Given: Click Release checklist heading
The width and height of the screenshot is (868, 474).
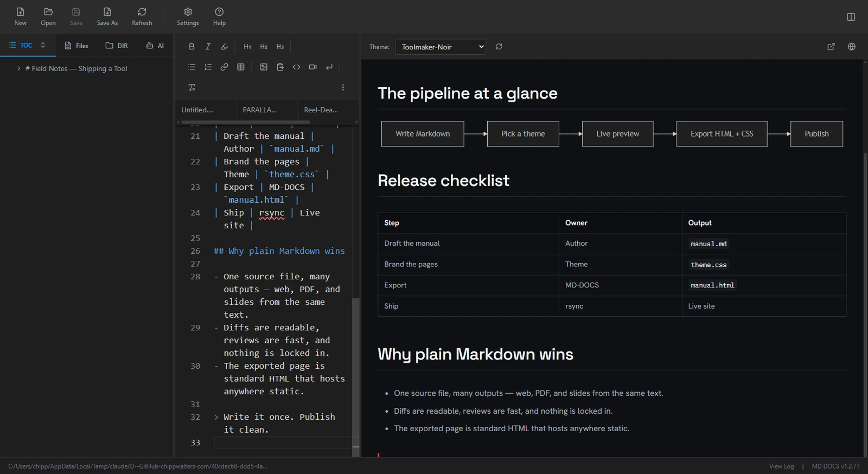Looking at the screenshot, I should [x=443, y=181].
